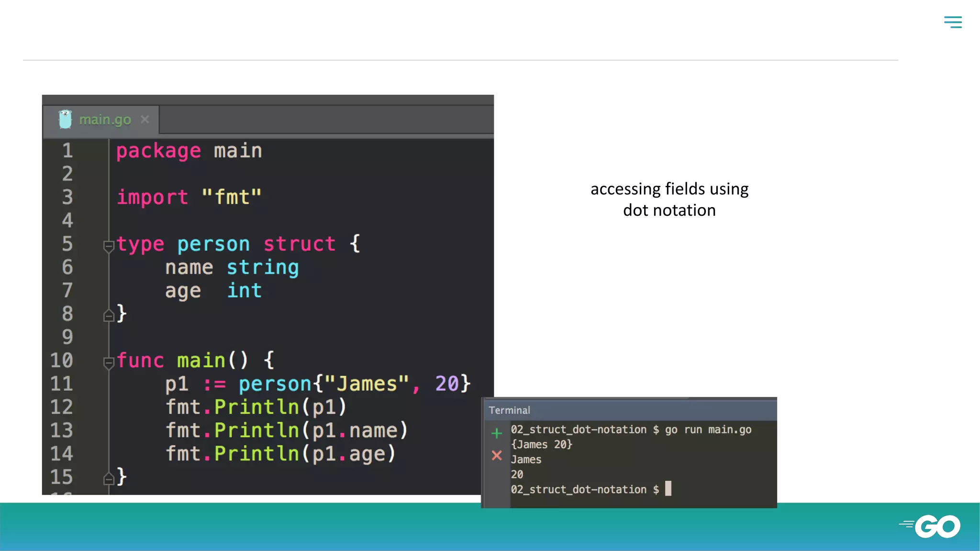The image size is (980, 551).
Task: Click the Terminal panel title
Action: pyautogui.click(x=510, y=410)
